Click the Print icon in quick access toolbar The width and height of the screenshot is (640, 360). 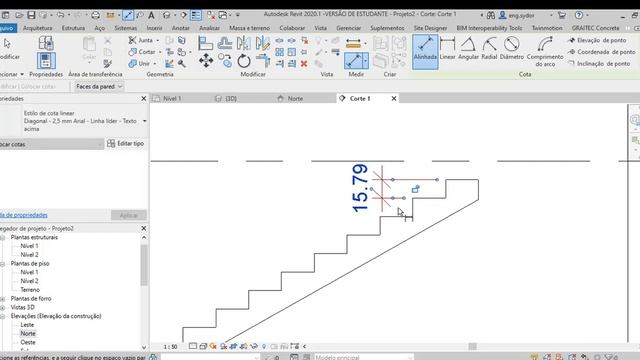point(95,15)
